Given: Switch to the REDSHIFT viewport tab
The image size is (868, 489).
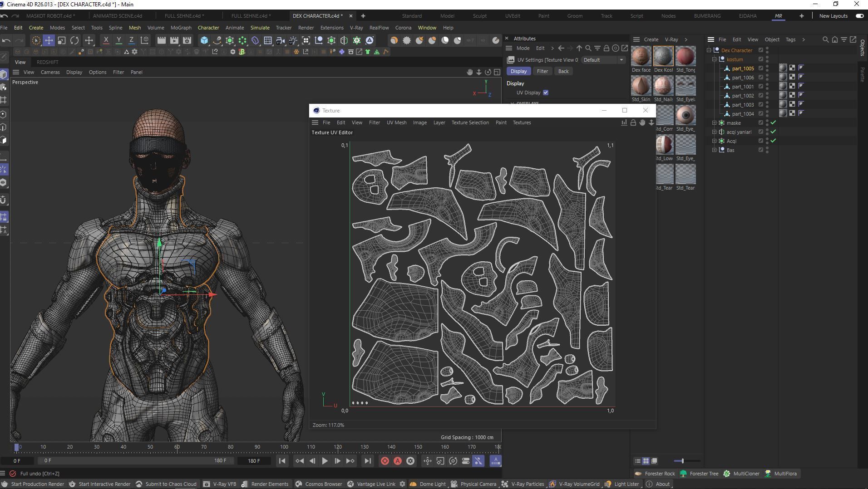Looking at the screenshot, I should tap(47, 62).
